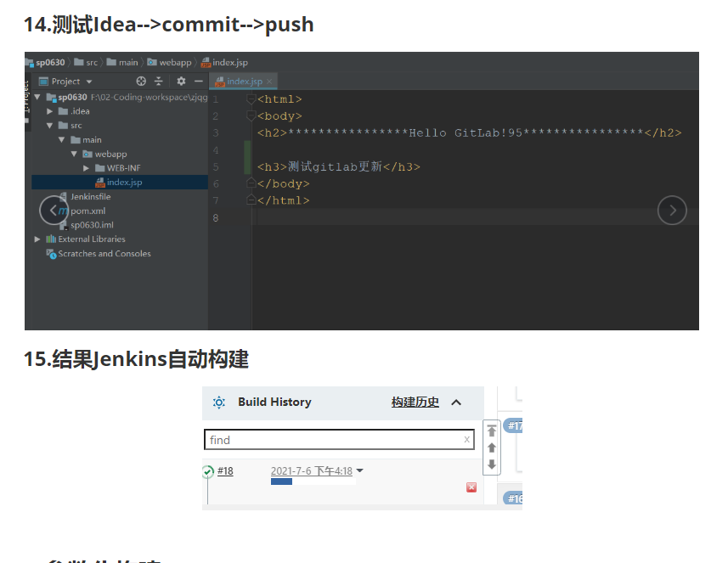The image size is (728, 563).
Task: Click build #18 progress bar
Action: click(313, 481)
